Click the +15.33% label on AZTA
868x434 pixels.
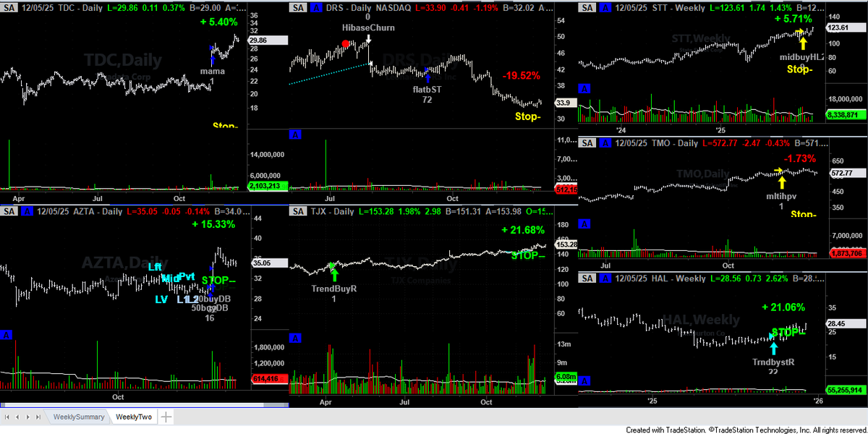214,224
